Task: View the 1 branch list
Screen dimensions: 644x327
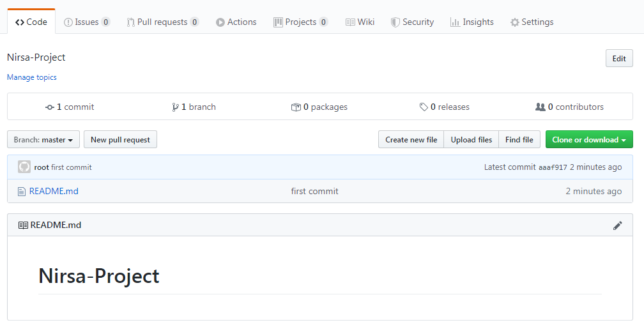Action: click(194, 107)
